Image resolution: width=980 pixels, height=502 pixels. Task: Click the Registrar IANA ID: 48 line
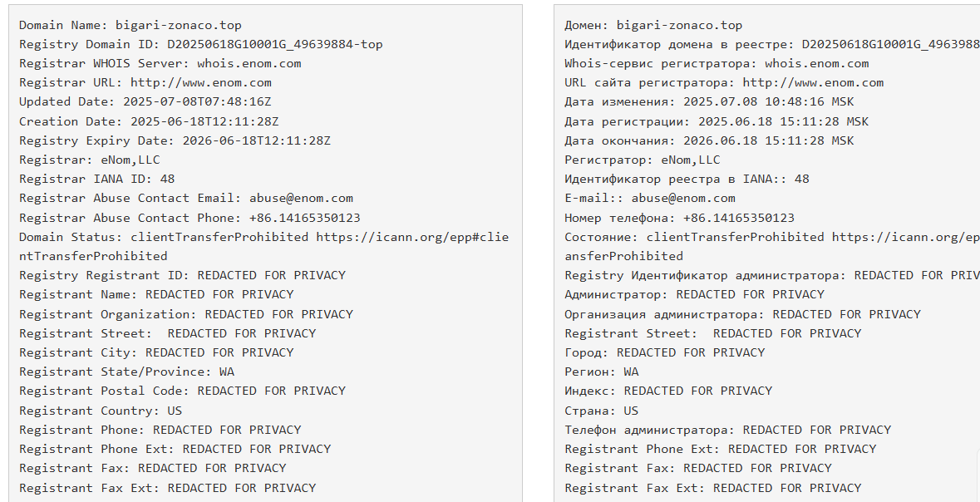[97, 179]
